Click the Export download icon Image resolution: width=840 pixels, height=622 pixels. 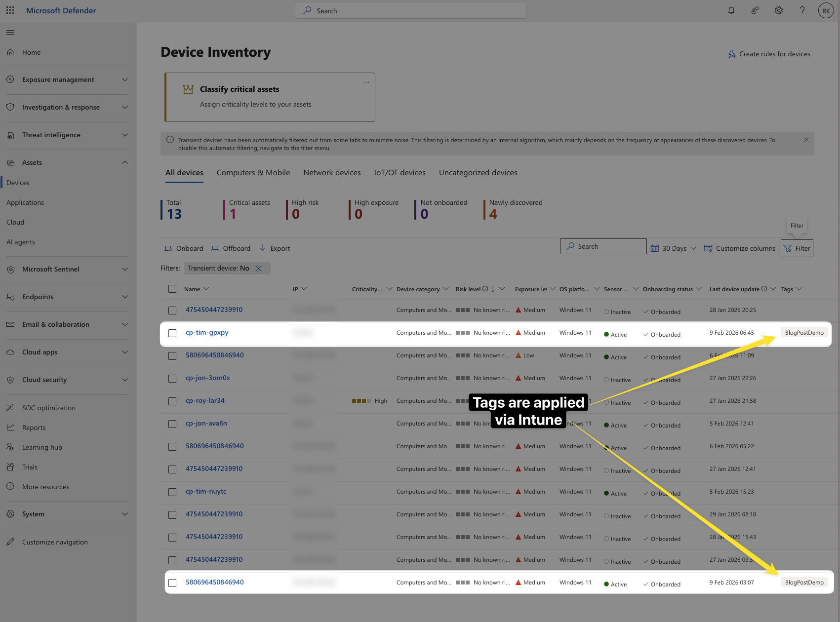(x=262, y=248)
